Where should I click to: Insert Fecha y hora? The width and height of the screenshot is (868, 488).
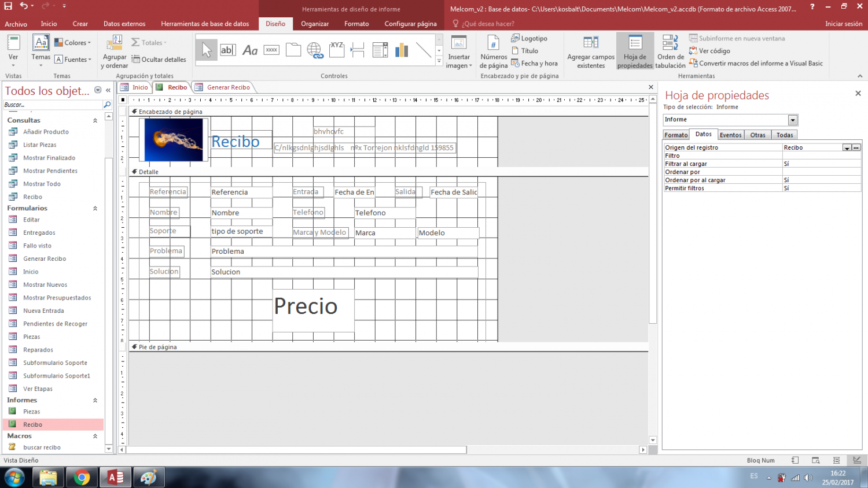click(534, 64)
